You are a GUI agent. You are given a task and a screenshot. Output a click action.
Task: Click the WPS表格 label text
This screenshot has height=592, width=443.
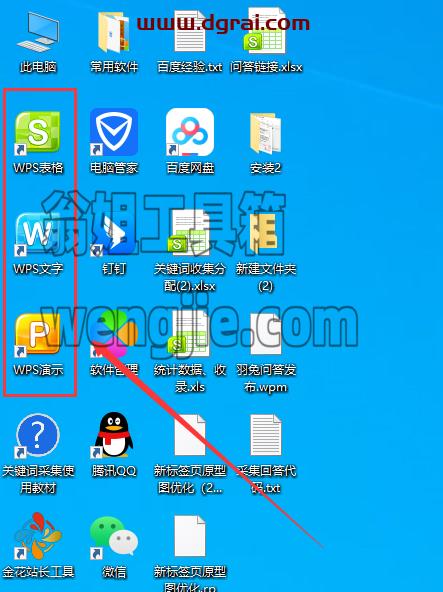(38, 168)
